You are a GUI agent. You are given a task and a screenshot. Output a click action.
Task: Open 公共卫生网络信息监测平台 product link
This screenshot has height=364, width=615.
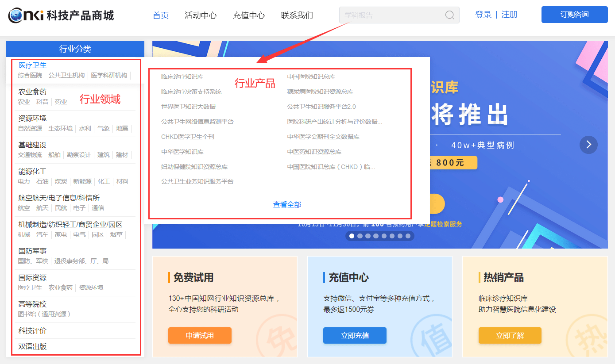coord(197,122)
